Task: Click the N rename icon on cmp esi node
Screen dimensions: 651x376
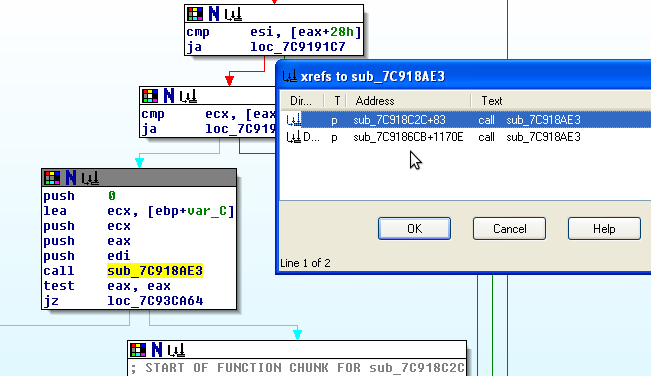Action: click(214, 14)
